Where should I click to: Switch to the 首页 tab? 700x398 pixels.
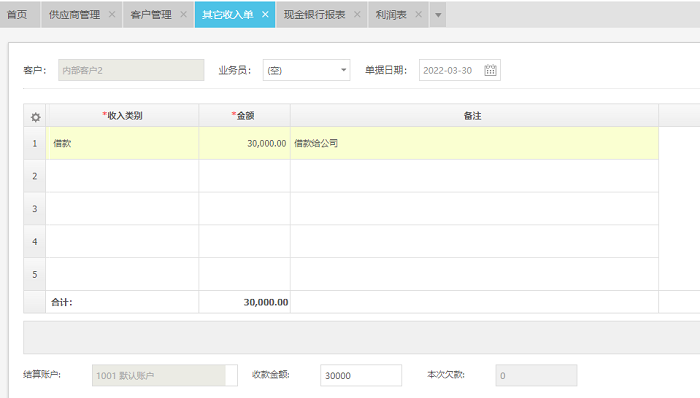[x=20, y=14]
